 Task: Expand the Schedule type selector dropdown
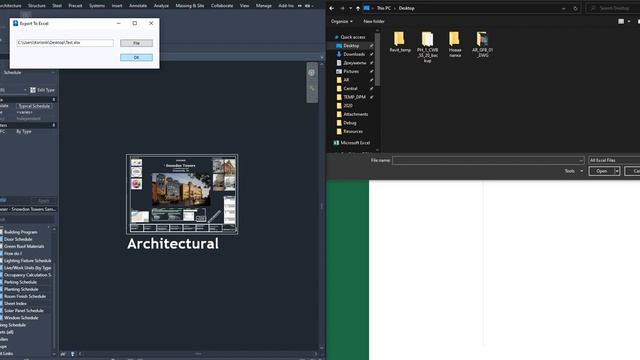[53, 73]
